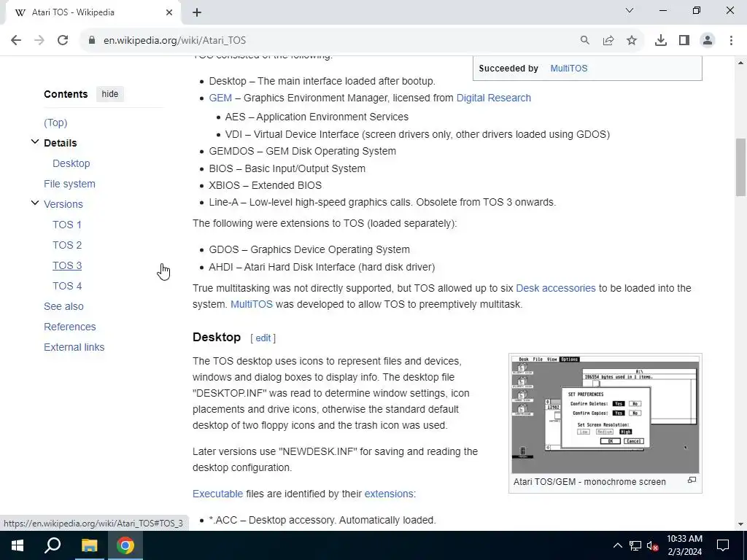The width and height of the screenshot is (747, 560).
Task: Open TOS 2 in Contents
Action: (x=67, y=245)
